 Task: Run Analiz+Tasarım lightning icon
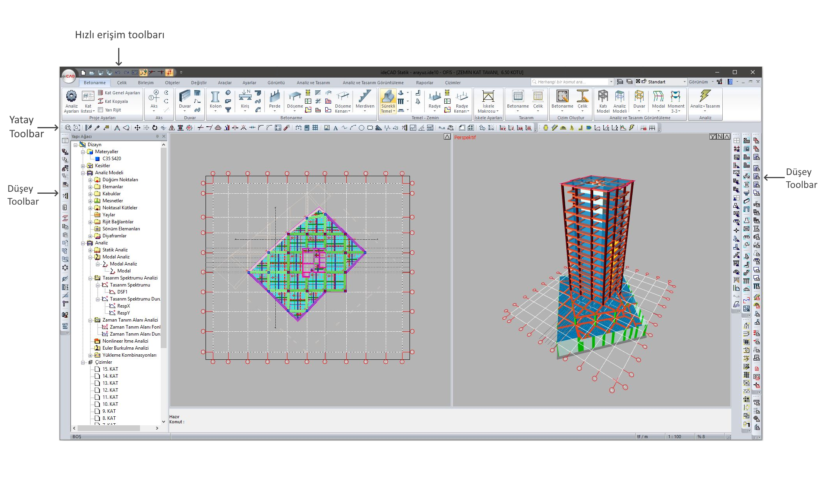pyautogui.click(x=705, y=96)
